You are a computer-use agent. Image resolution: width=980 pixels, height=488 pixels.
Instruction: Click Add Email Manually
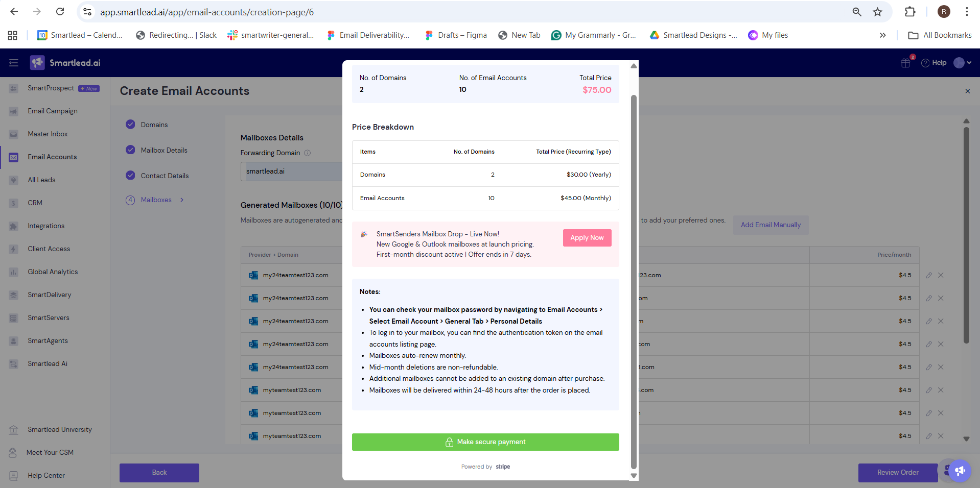[771, 225]
